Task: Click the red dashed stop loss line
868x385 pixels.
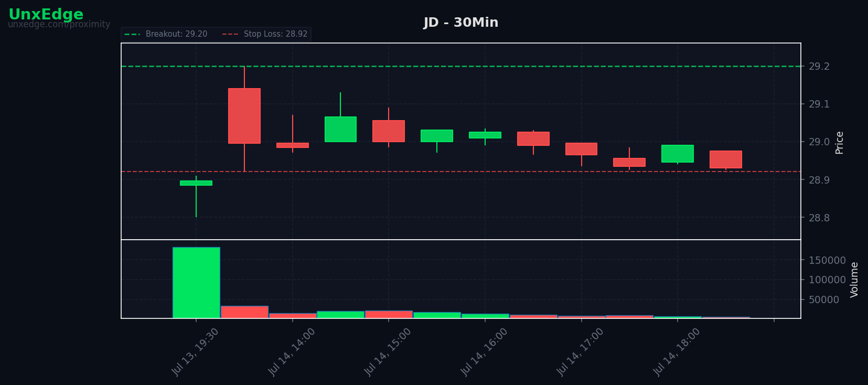Action: (x=461, y=172)
